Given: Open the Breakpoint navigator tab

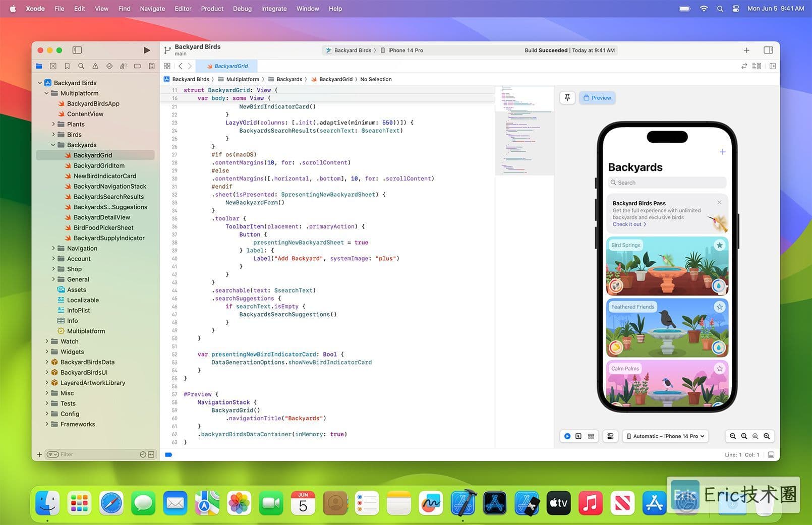Looking at the screenshot, I should tap(137, 66).
